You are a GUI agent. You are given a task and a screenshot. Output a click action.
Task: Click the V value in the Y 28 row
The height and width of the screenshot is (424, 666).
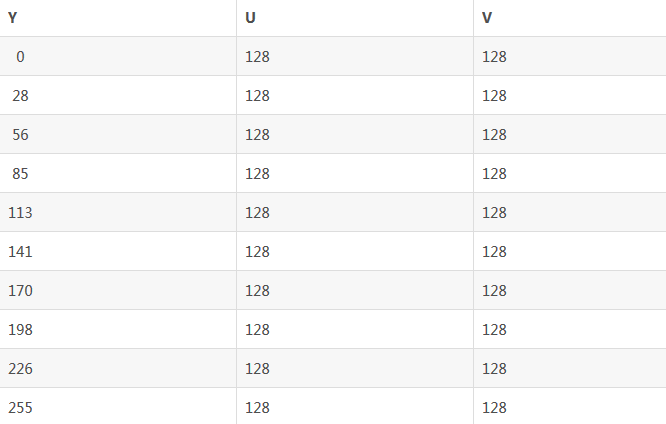(x=494, y=96)
